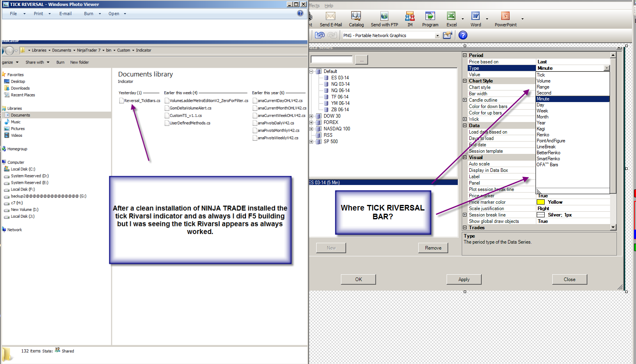Image resolution: width=636 pixels, height=364 pixels.
Task: Click the Send E-Mail envelope icon
Action: click(x=331, y=16)
